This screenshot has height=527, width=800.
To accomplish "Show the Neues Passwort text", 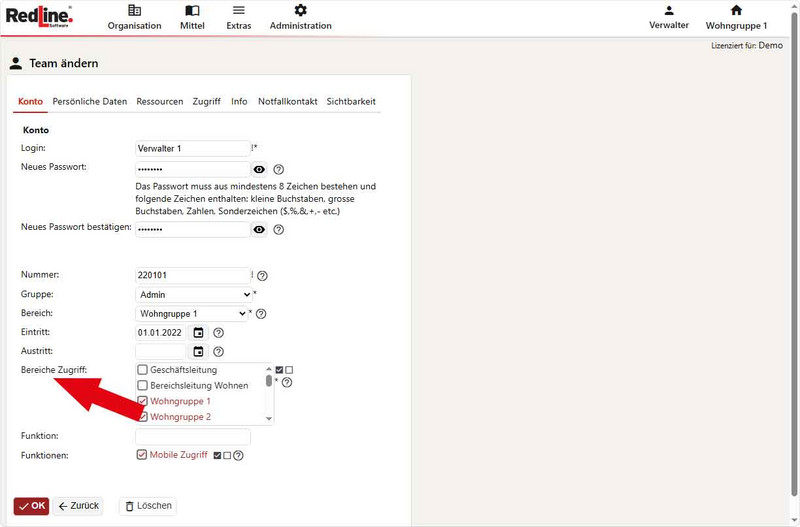I will tap(259, 170).
